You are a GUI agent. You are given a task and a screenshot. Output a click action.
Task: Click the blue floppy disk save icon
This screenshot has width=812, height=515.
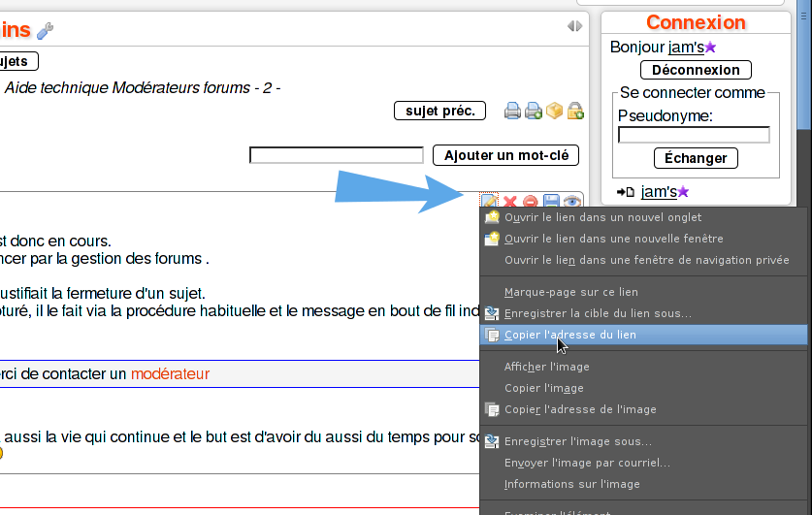pos(551,202)
